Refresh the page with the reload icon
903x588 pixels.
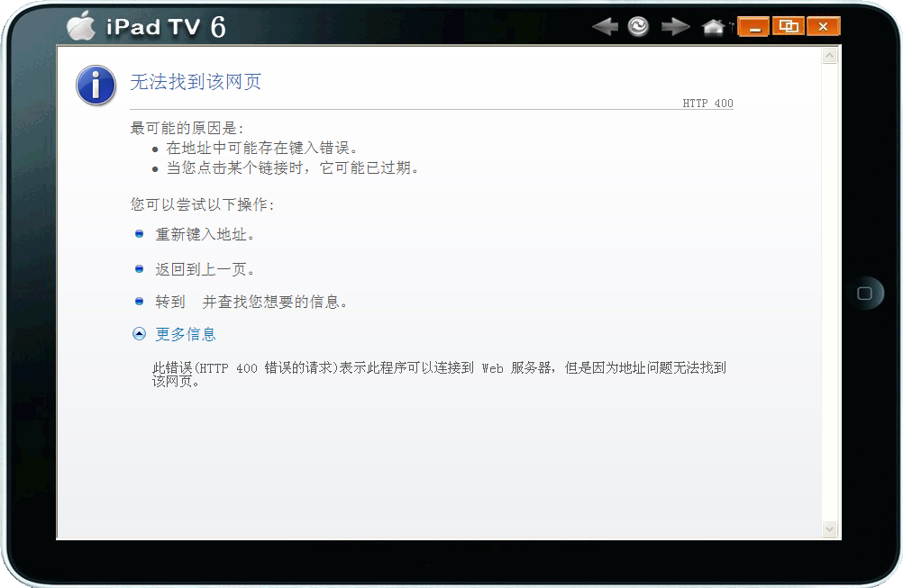pos(638,26)
